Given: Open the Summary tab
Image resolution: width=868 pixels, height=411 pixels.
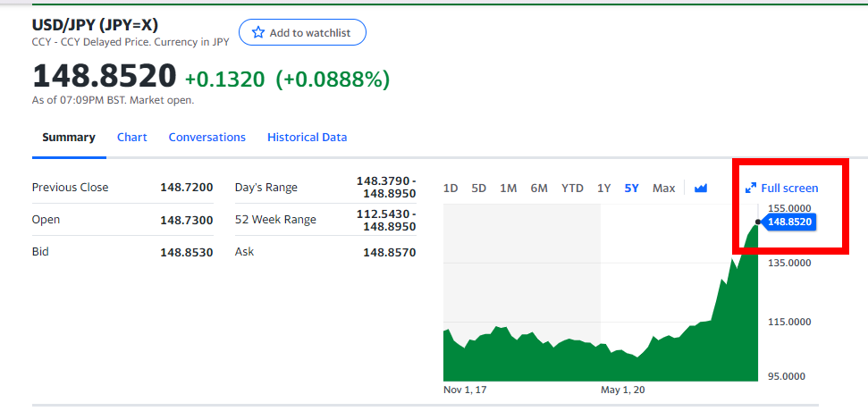Looking at the screenshot, I should click(x=69, y=138).
